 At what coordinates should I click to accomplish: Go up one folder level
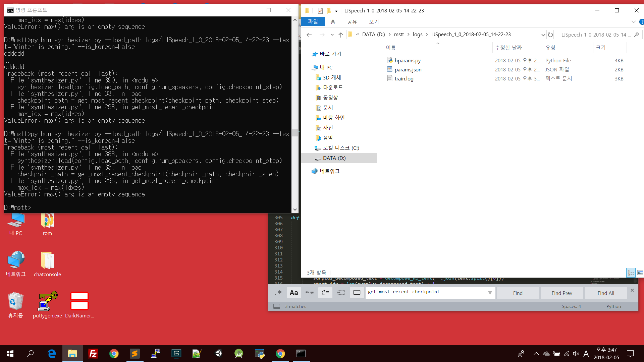tap(341, 35)
